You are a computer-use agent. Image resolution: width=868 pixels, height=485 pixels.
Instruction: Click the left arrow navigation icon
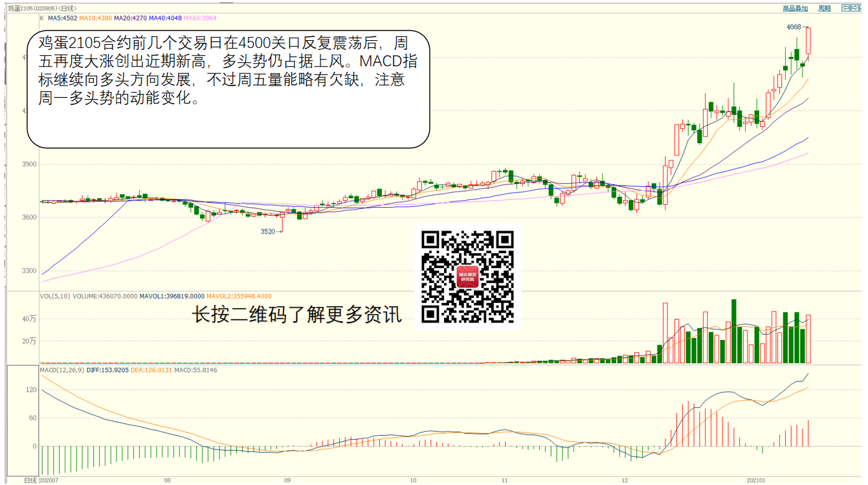(x=845, y=8)
